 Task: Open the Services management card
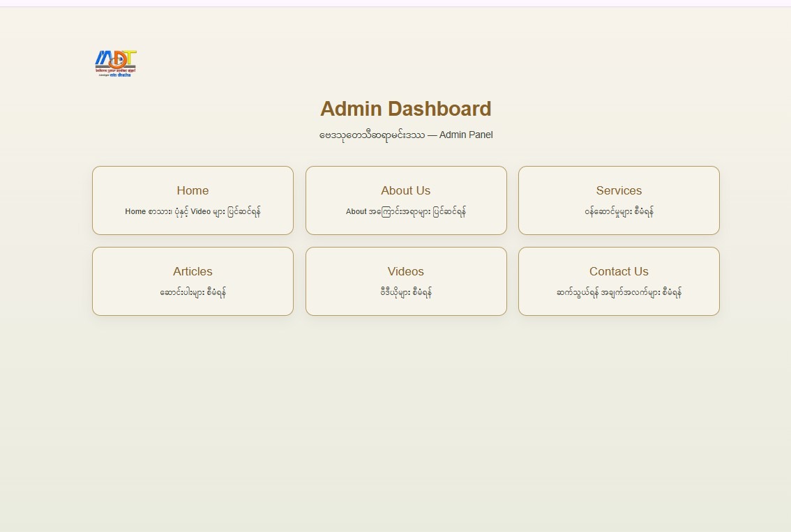[x=619, y=200]
